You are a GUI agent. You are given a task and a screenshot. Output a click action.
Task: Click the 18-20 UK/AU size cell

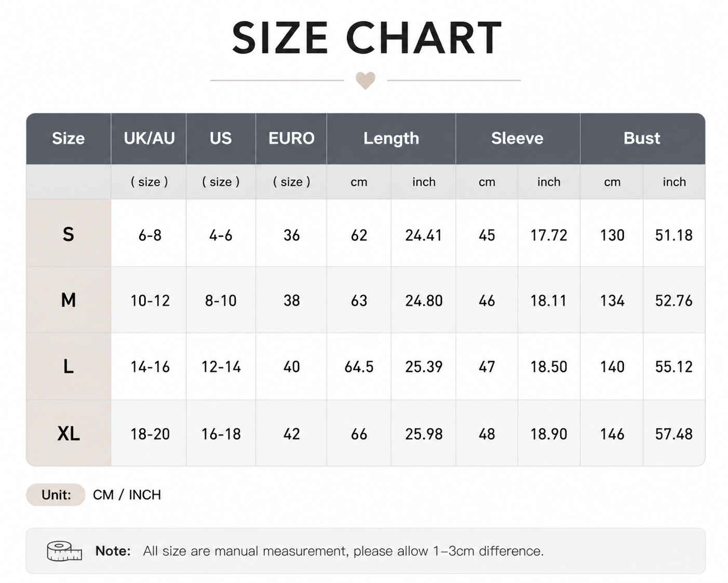150,434
